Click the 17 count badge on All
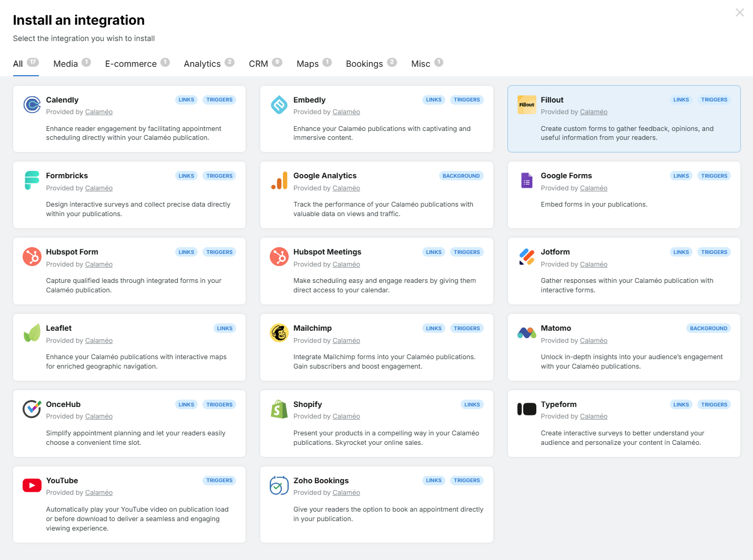The width and height of the screenshot is (753, 560). 33,62
